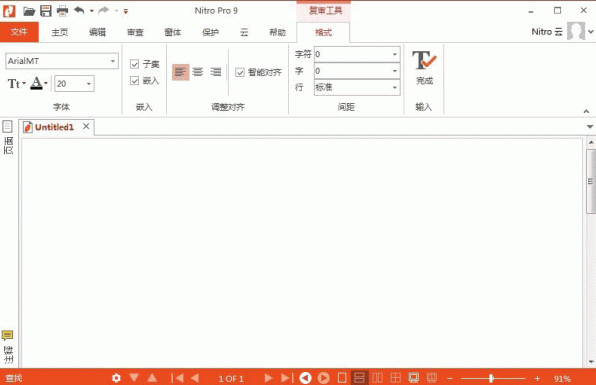Select the Untitled1 document tab

[x=54, y=127]
